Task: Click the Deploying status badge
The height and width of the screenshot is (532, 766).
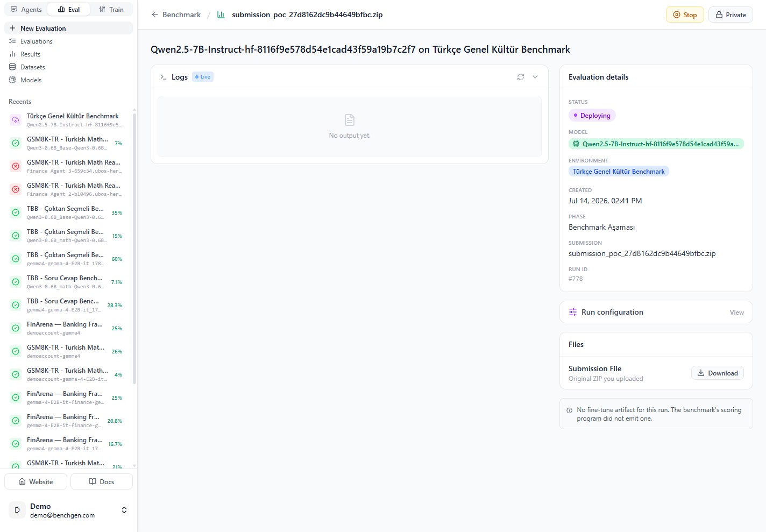Action: [x=592, y=116]
